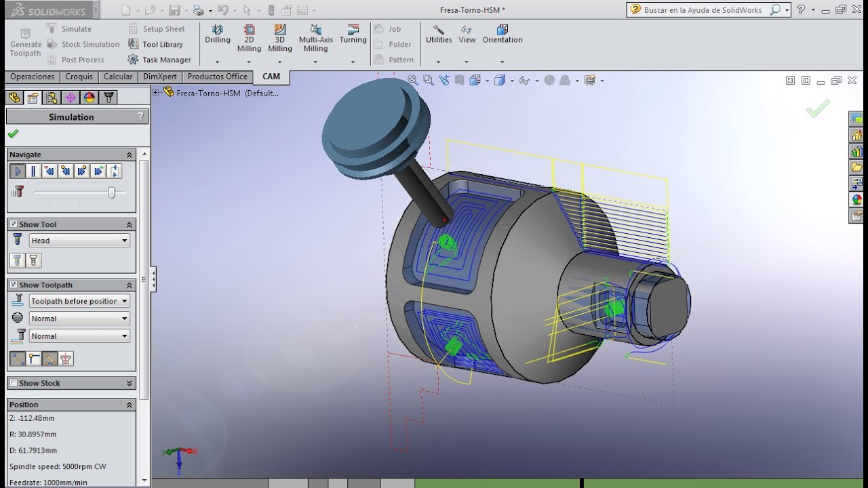Switch to the Calcular tab

tap(118, 77)
